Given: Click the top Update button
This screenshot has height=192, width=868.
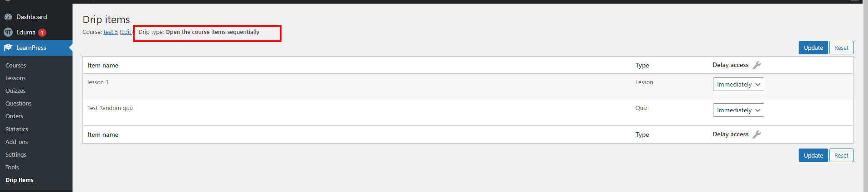Looking at the screenshot, I should tap(813, 48).
